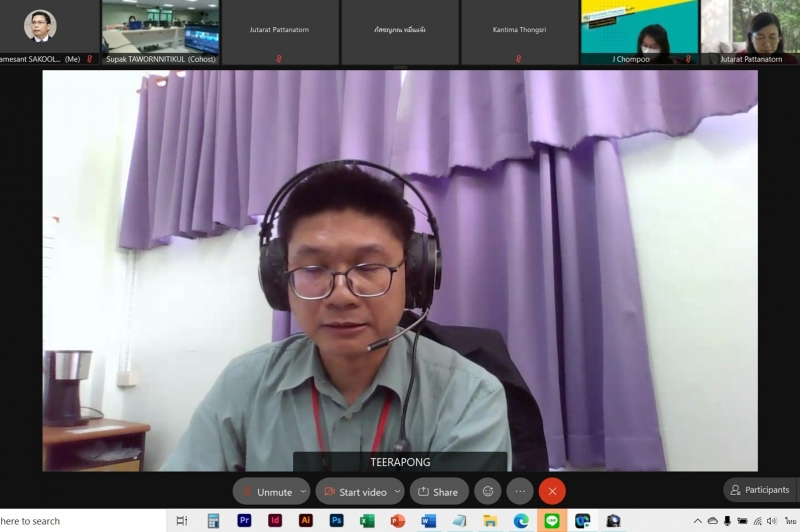
Task: Open the more options ellipsis menu
Action: pos(519,491)
